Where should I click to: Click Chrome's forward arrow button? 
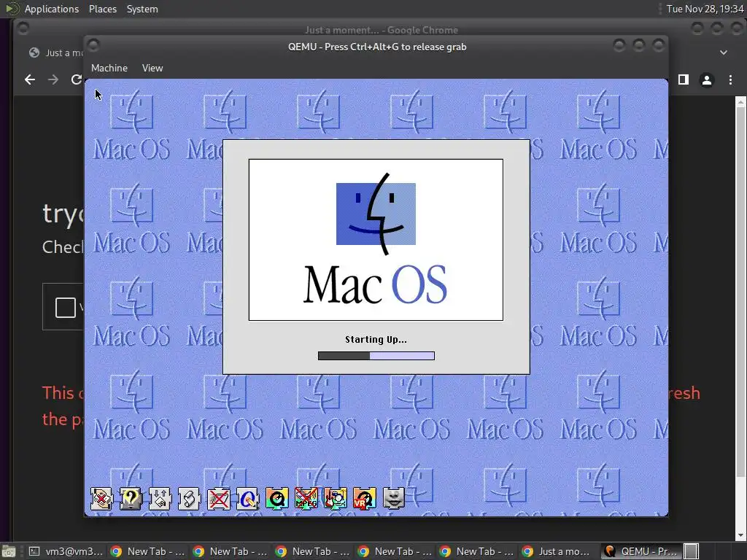coord(53,79)
